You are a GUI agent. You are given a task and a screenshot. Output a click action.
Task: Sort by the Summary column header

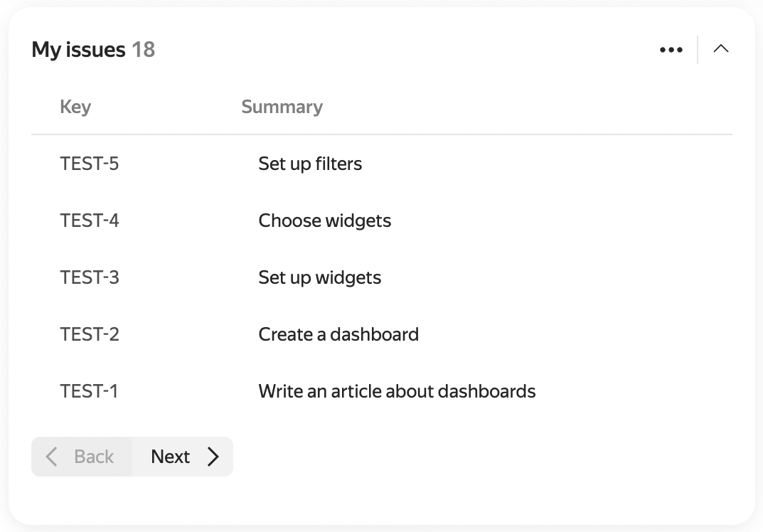click(282, 107)
